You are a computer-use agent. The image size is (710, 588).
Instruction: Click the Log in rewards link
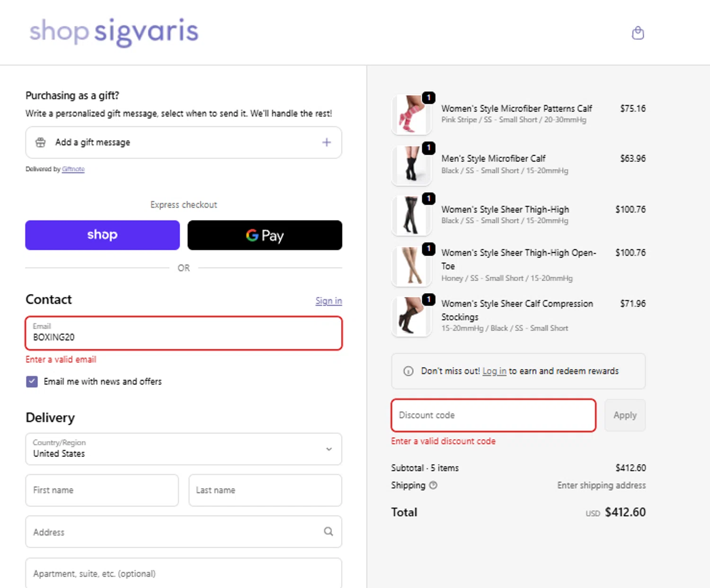pyautogui.click(x=494, y=371)
